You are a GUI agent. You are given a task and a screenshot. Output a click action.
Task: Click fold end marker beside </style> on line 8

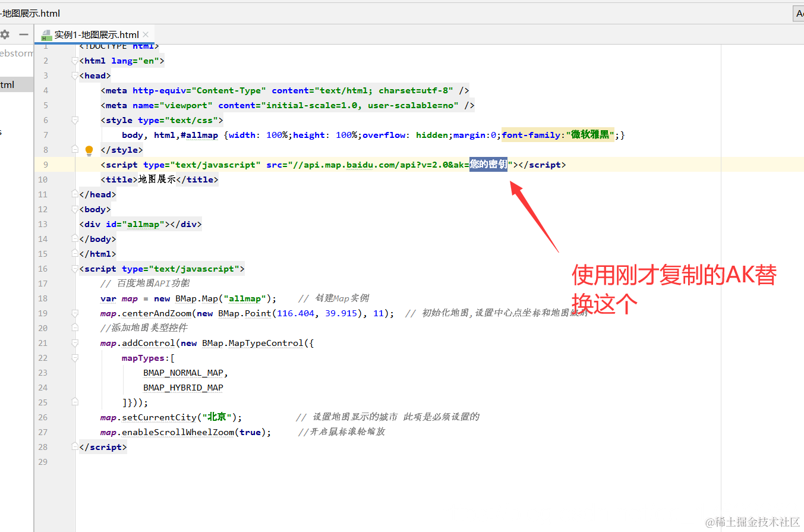pos(75,150)
